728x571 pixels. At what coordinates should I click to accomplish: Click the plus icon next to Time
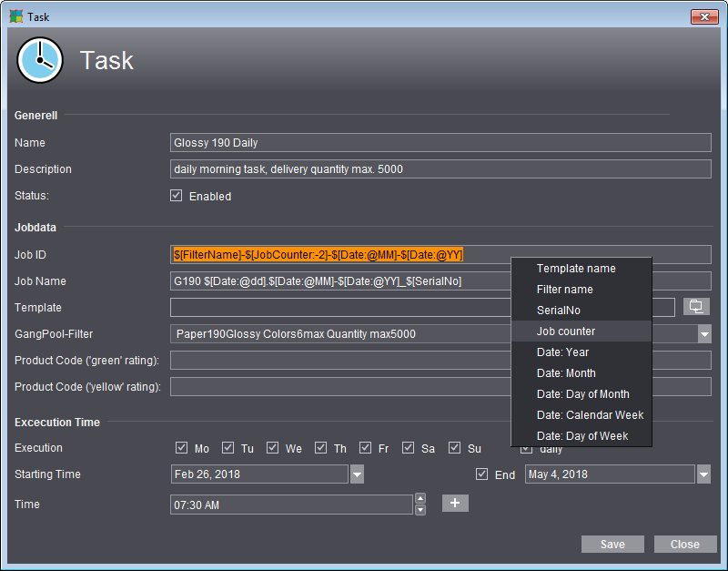[455, 504]
